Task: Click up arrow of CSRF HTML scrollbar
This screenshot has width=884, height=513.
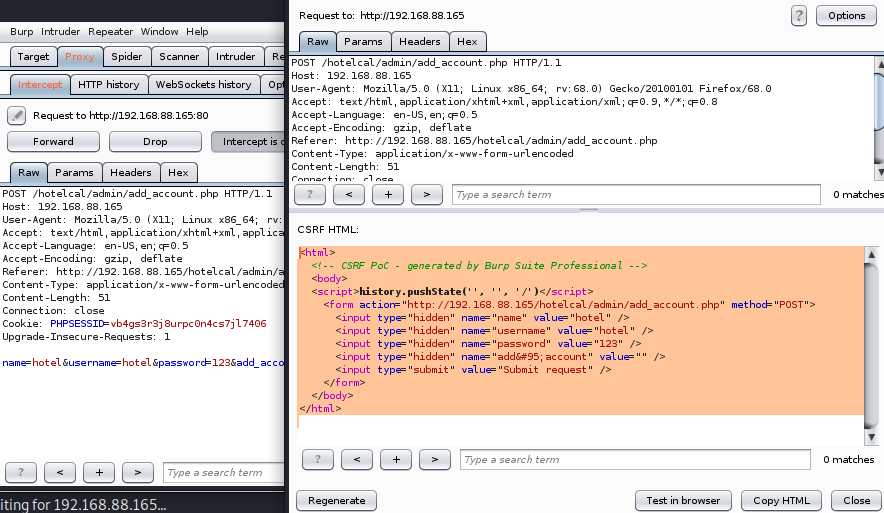Action: coord(871,254)
